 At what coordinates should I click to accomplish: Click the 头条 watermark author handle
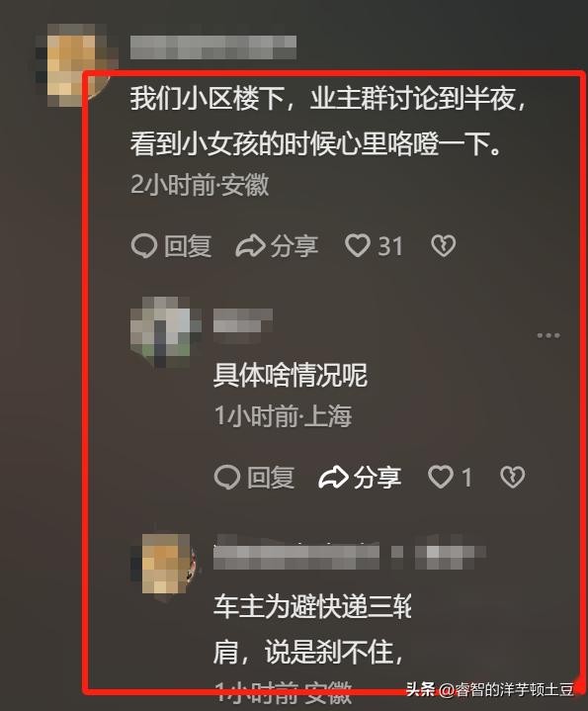tap(490, 689)
